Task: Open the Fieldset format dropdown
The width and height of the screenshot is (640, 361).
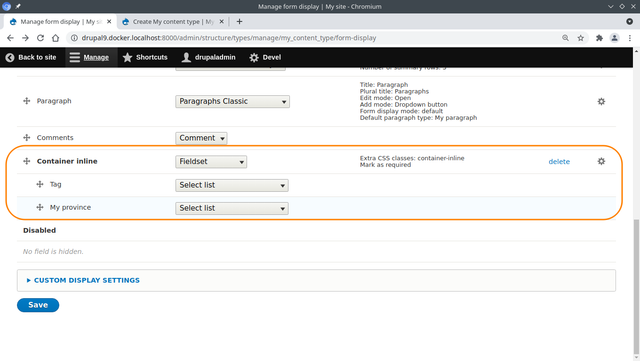Action: tap(211, 162)
